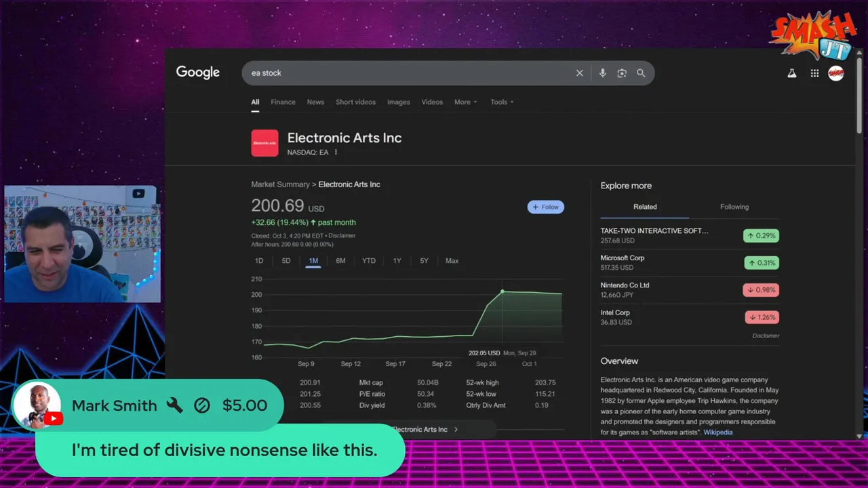The image size is (868, 488).
Task: Open the Videos tab
Action: pos(432,102)
